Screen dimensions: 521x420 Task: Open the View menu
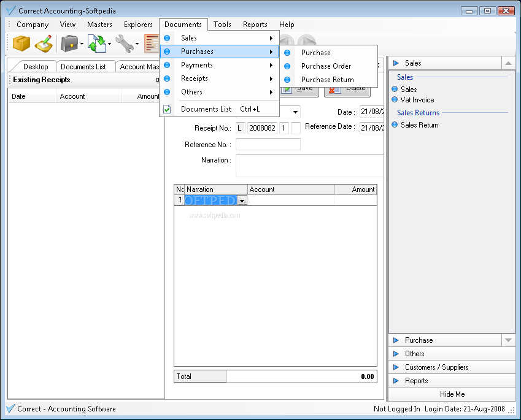(x=68, y=25)
